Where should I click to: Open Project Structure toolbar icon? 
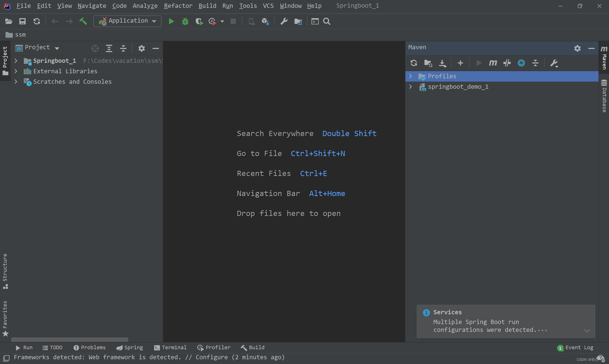(x=298, y=21)
